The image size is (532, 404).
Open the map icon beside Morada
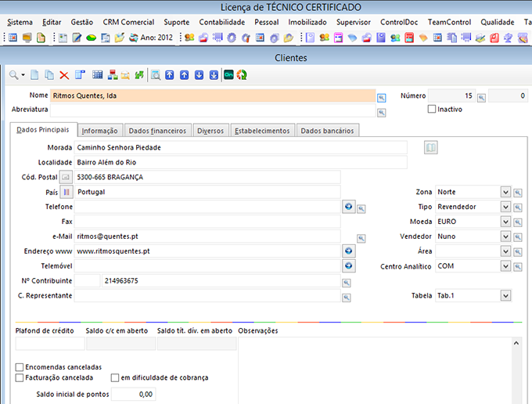tap(431, 147)
